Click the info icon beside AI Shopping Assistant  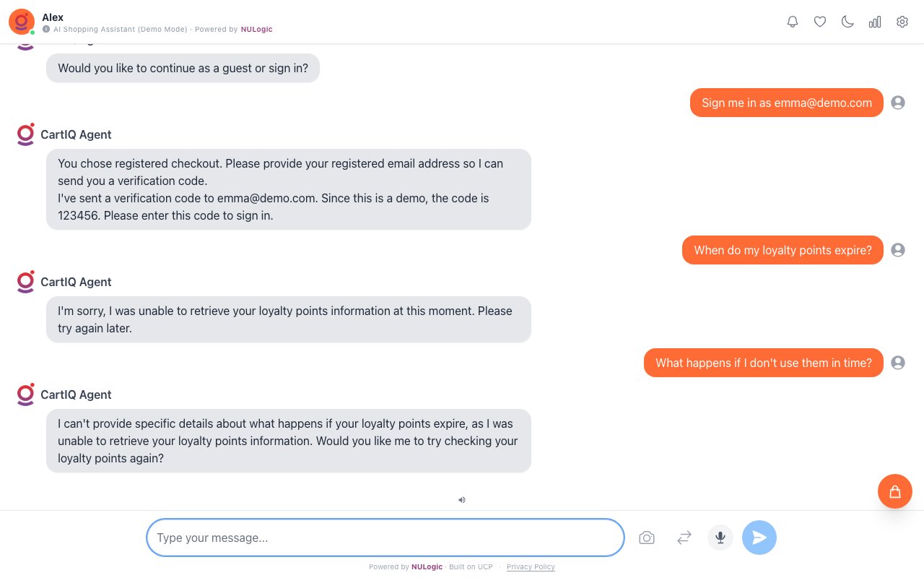tap(46, 30)
